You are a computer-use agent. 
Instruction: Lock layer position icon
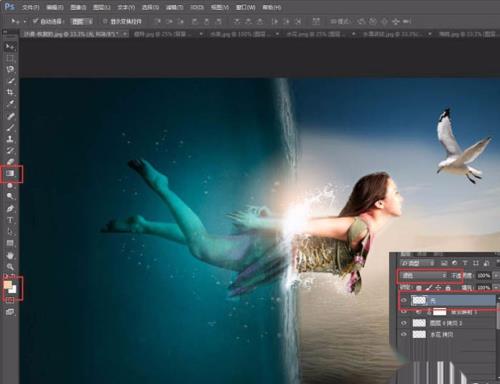(x=438, y=287)
